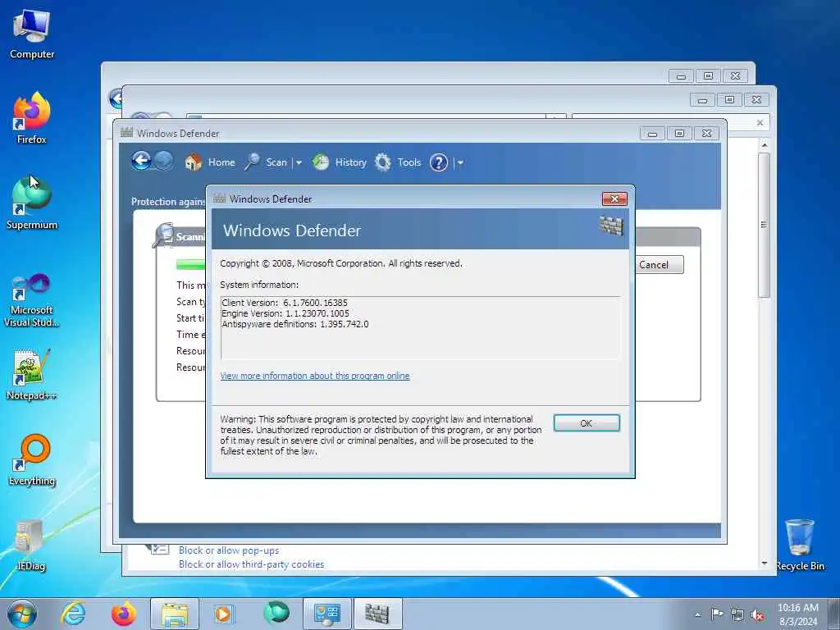Click 'Block or allow pop-ups' link
The image size is (840, 630).
(x=229, y=550)
